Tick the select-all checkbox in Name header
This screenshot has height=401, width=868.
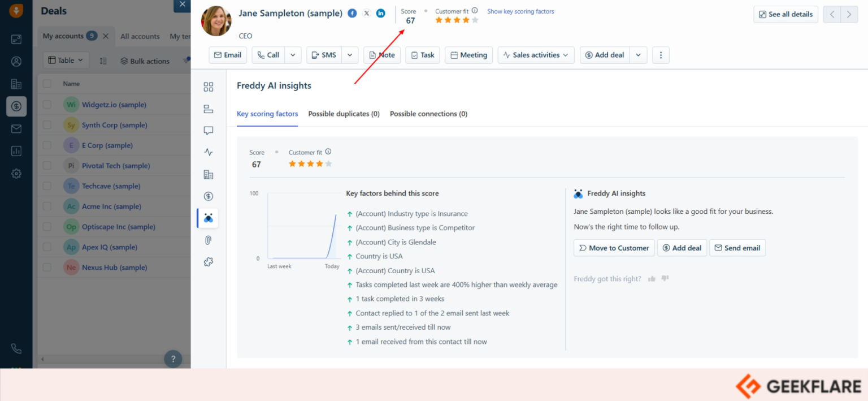click(x=47, y=84)
